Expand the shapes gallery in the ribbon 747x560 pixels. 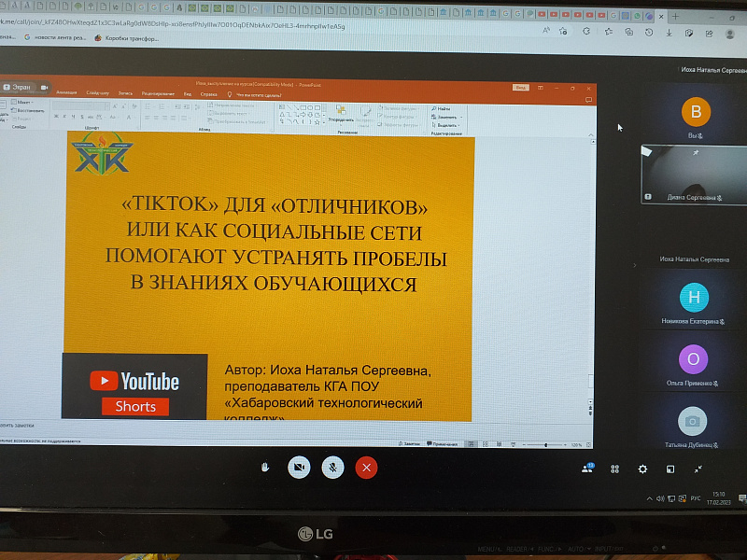point(324,122)
